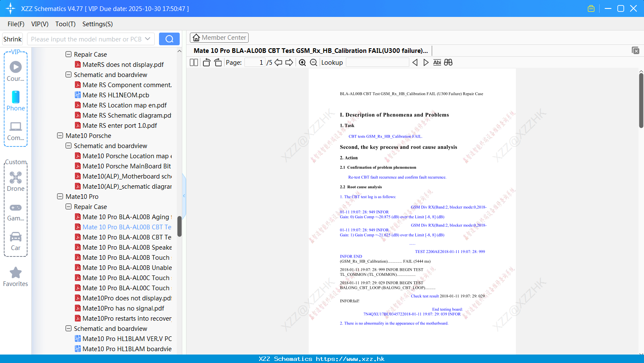
Task: Click the blue search button
Action: pos(169,39)
